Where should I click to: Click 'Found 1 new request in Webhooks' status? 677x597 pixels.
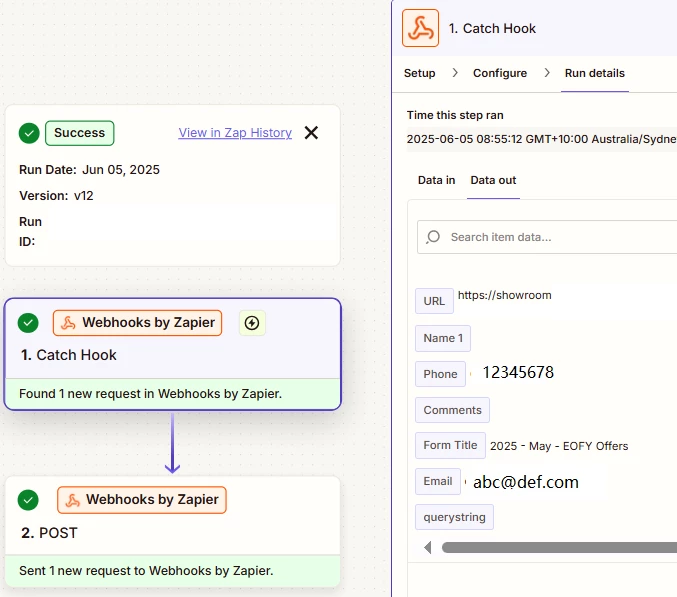150,394
